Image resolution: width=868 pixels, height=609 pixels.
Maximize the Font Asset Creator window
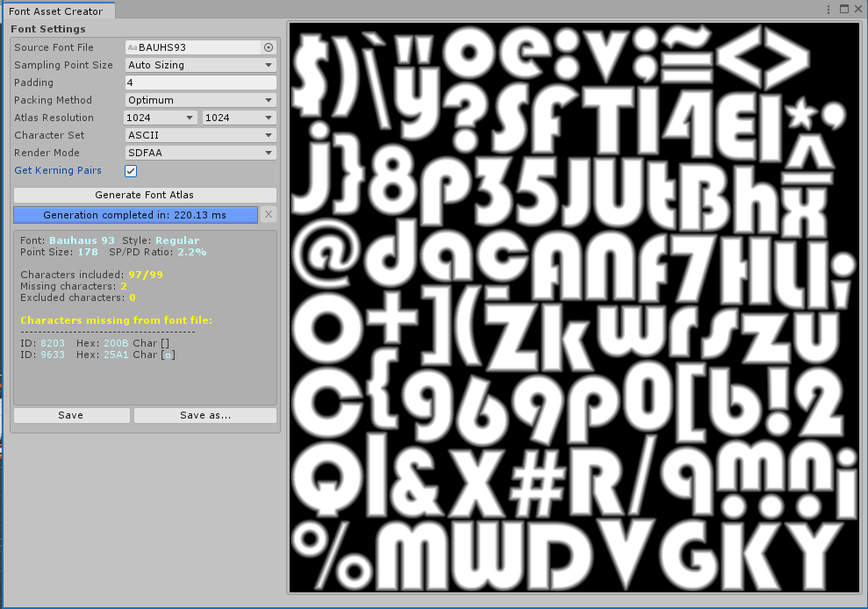843,8
